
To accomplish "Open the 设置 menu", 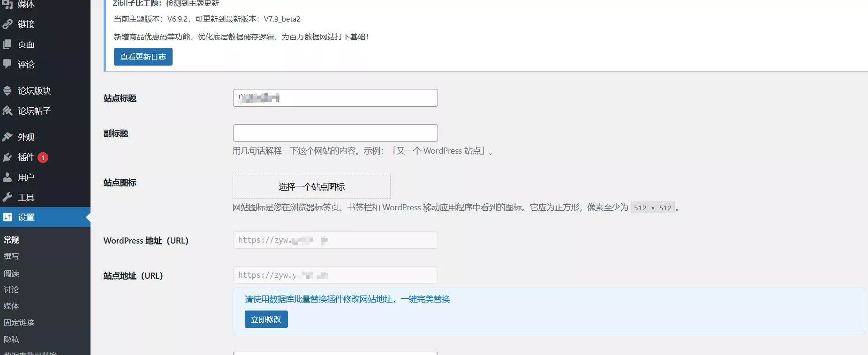I will (45, 217).
